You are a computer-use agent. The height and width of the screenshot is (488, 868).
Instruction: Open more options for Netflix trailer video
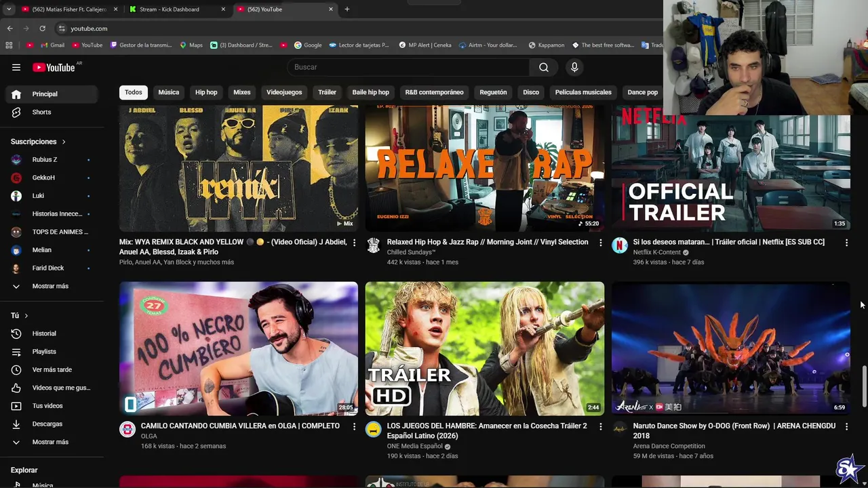coord(846,243)
